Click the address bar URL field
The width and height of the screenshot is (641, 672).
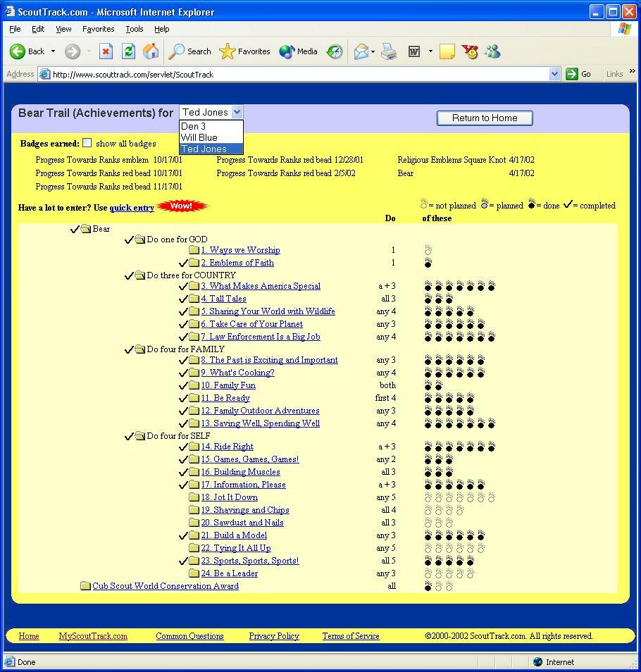click(300, 74)
